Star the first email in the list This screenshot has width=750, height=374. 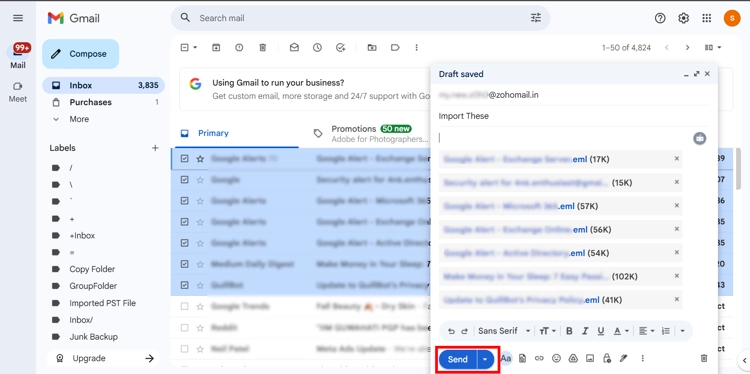pyautogui.click(x=200, y=159)
